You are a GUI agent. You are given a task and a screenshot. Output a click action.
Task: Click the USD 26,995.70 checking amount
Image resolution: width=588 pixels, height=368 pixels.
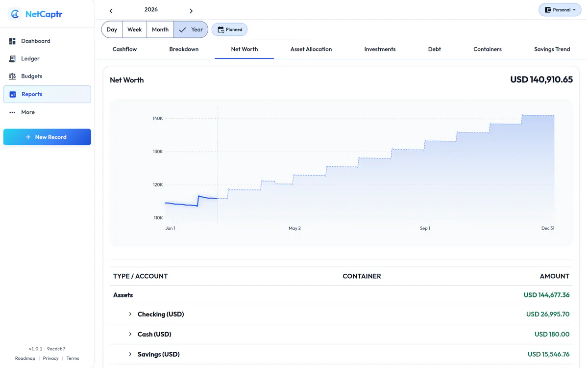coord(548,314)
